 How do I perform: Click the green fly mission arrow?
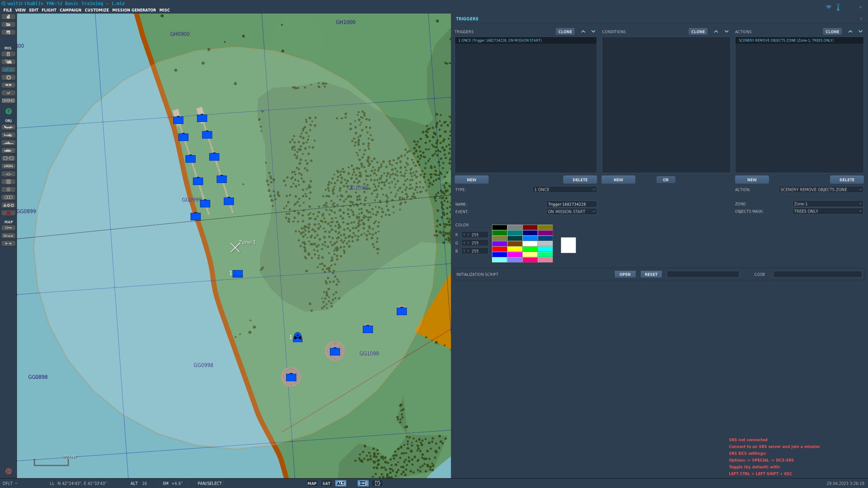8,111
